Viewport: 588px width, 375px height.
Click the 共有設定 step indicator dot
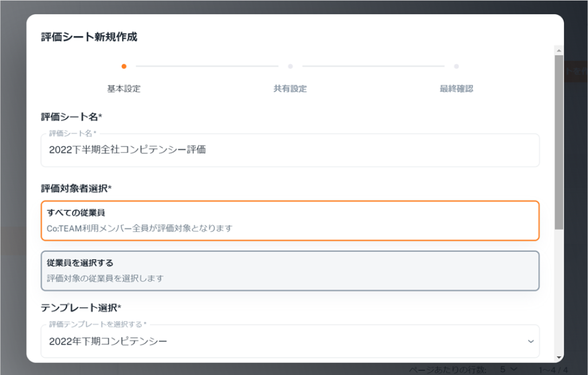(290, 66)
